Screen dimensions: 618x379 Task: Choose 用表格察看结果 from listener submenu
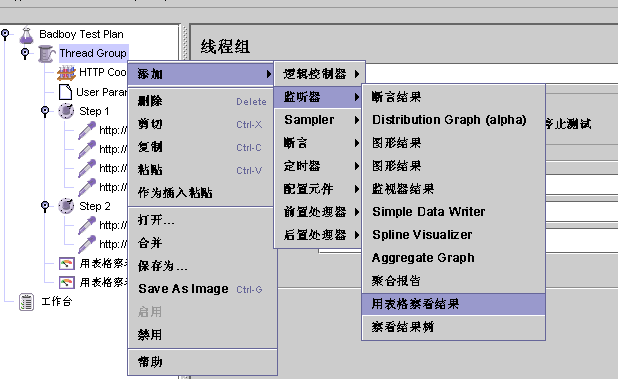[x=453, y=304]
